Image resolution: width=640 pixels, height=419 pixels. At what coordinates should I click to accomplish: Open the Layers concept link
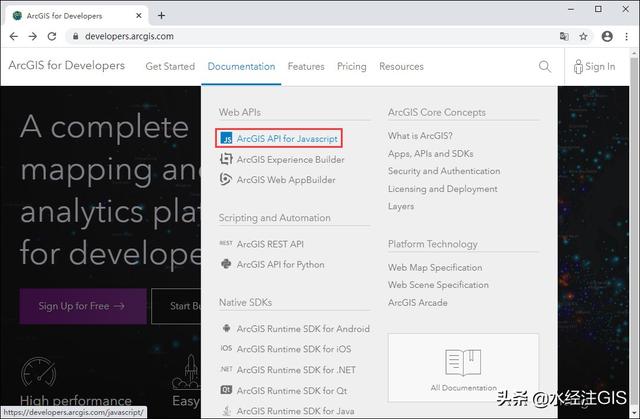coord(401,206)
